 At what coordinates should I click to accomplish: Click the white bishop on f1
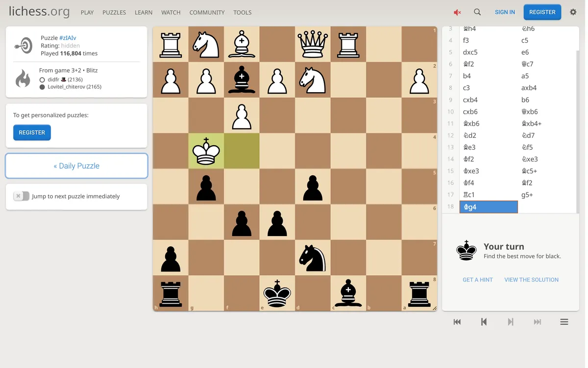click(x=242, y=44)
